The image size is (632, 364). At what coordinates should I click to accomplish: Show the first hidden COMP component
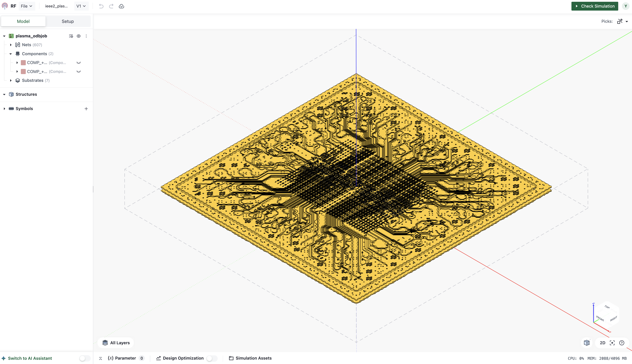click(79, 62)
